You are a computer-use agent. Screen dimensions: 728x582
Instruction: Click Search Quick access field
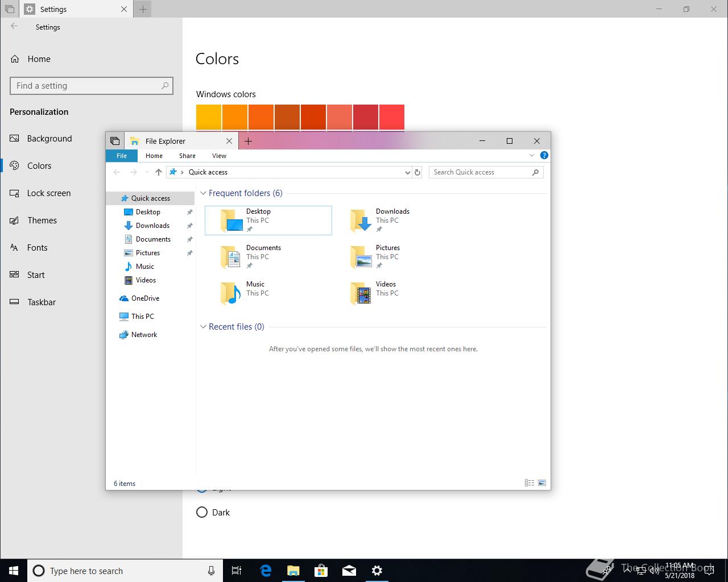(486, 172)
